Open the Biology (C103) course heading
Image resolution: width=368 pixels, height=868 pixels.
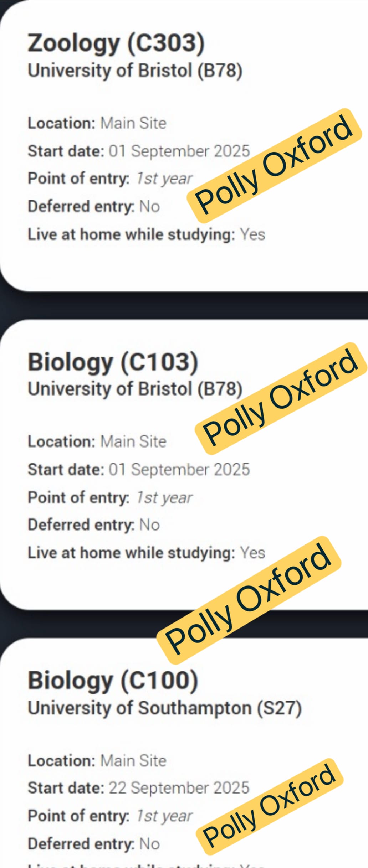click(x=113, y=362)
